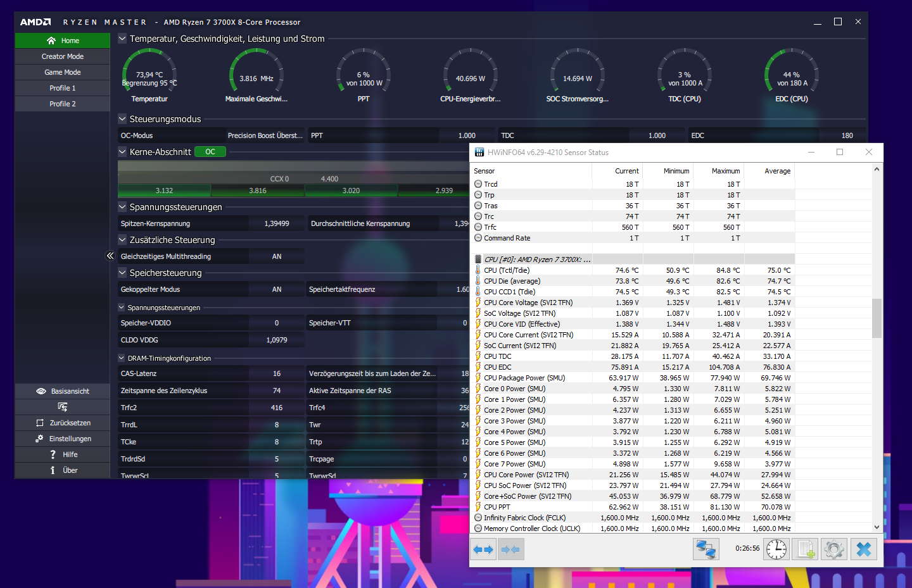This screenshot has width=912, height=588.
Task: Click the Einstellungen gears icon
Action: (x=39, y=439)
